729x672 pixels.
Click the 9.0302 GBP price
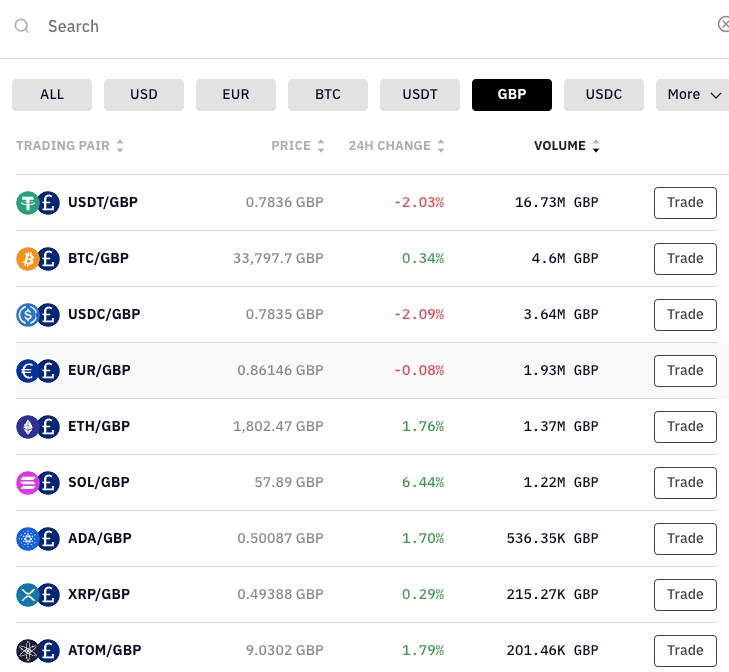(285, 650)
